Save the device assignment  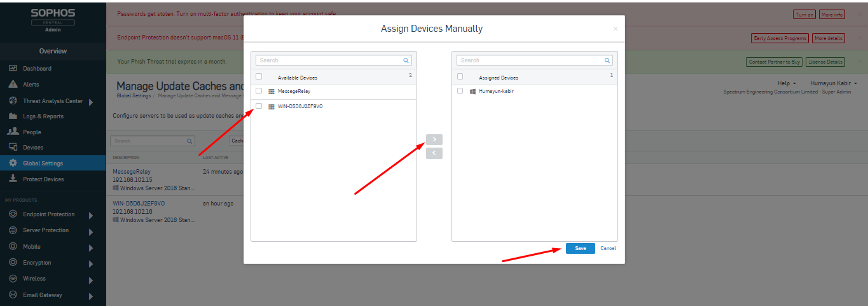tap(581, 248)
